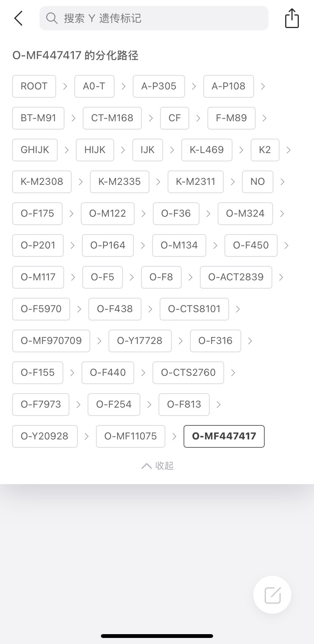The height and width of the screenshot is (644, 314).
Task: Open the K-L469 haplogroup
Action: (207, 150)
